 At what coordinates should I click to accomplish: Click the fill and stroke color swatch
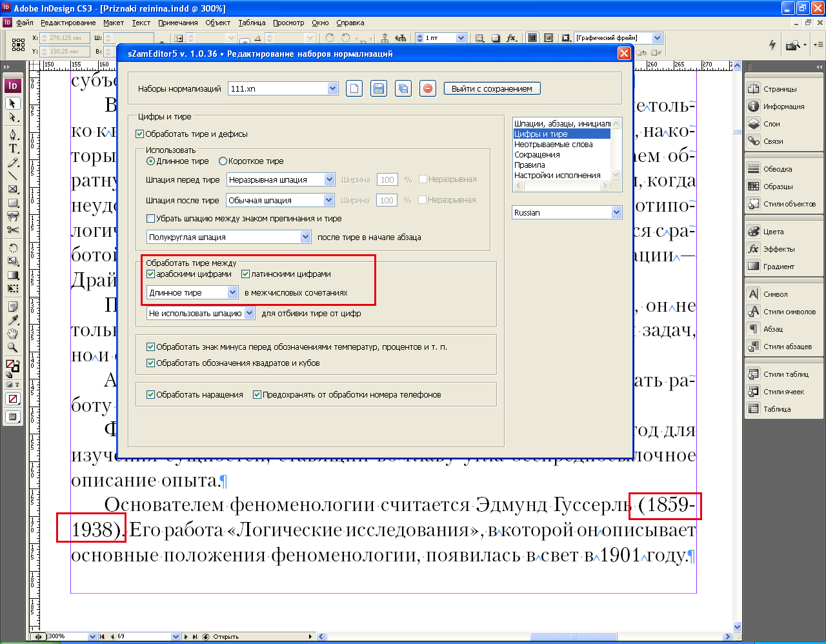pos(12,367)
